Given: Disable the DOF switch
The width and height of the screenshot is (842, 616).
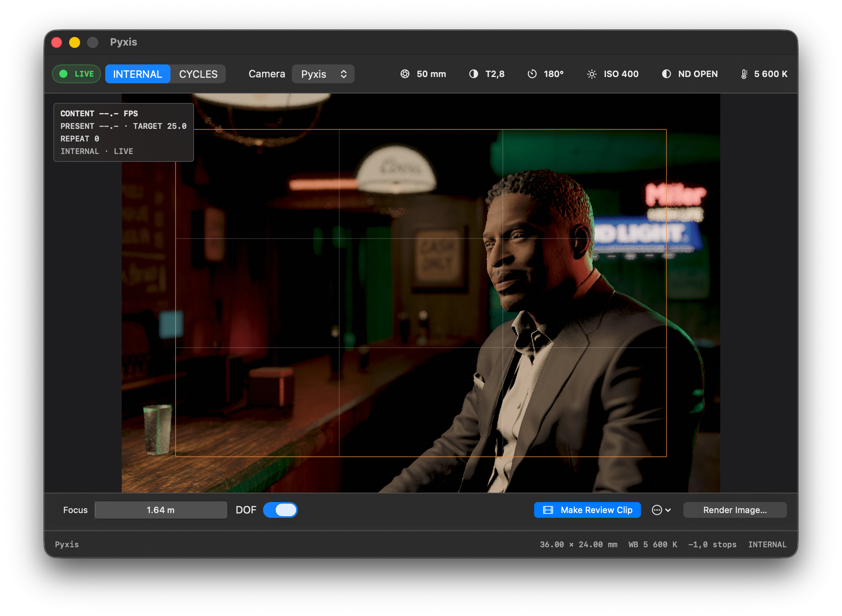Looking at the screenshot, I should [x=280, y=510].
